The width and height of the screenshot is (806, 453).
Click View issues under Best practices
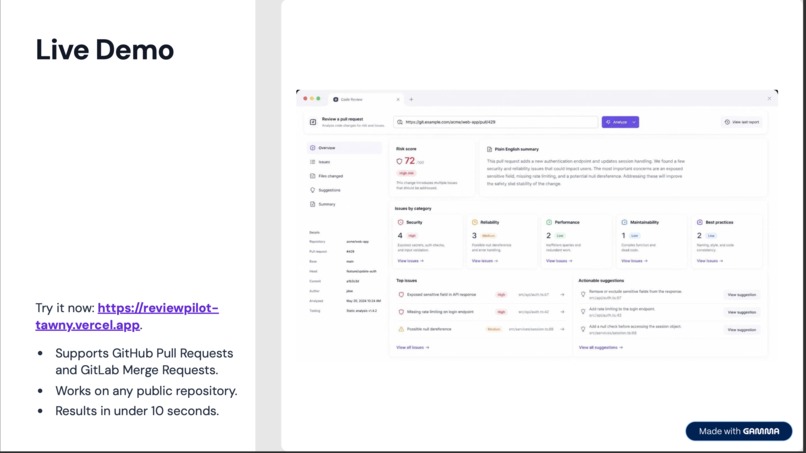[709, 261]
